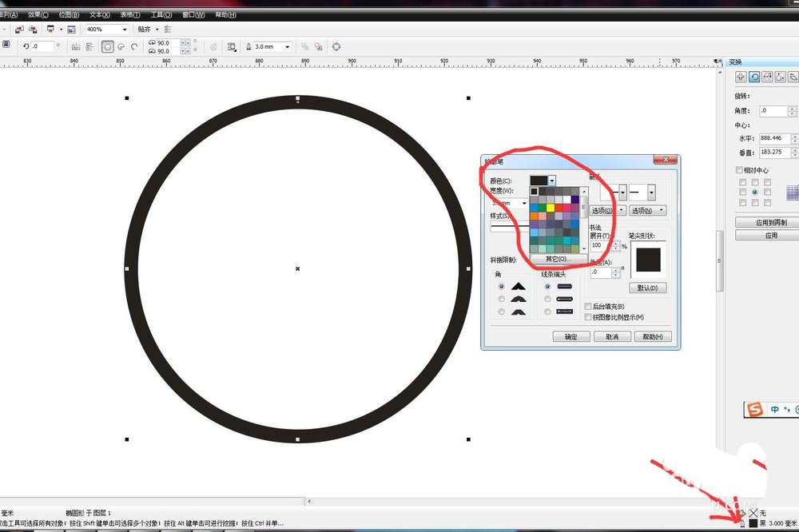Open the end arrowhead dropdown in dialog
The width and height of the screenshot is (799, 532).
click(x=651, y=193)
